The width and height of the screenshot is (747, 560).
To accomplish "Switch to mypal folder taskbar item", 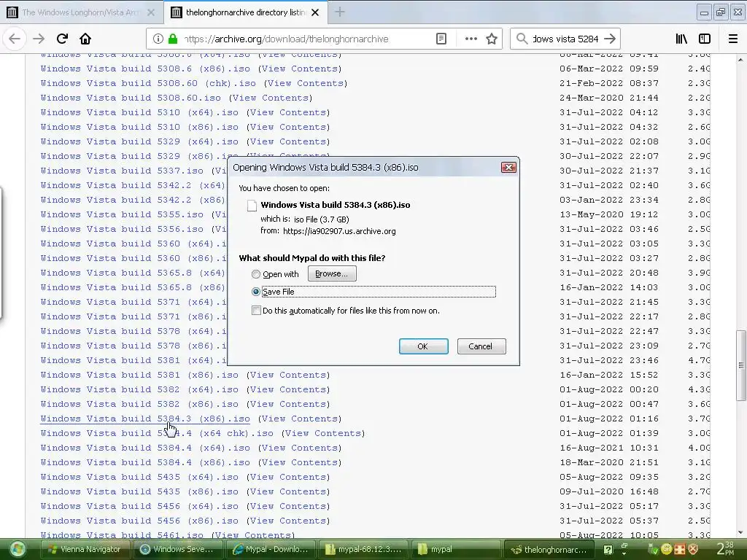I will tap(455, 549).
